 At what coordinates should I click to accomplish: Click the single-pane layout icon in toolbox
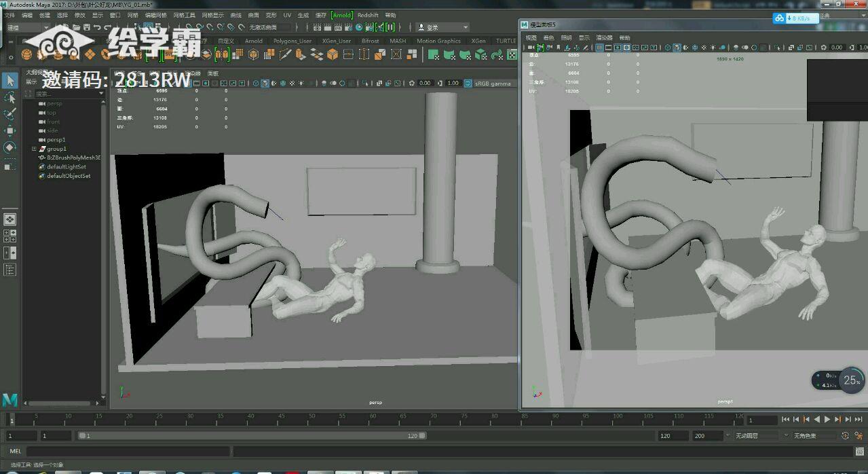pyautogui.click(x=10, y=219)
